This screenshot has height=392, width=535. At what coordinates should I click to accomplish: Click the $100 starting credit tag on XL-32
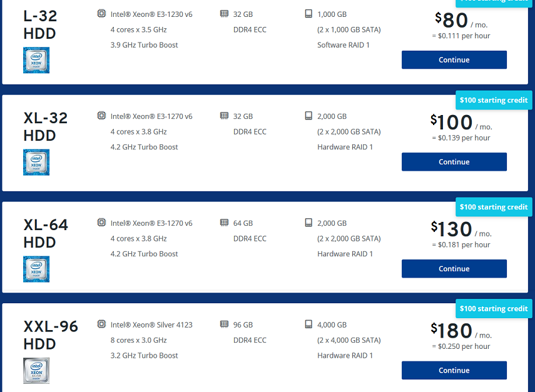point(494,100)
